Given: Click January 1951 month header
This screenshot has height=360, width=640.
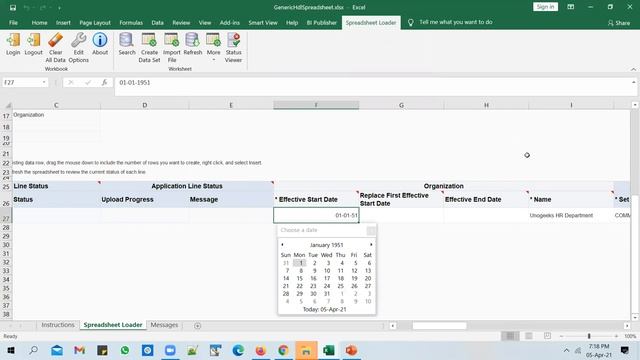Looking at the screenshot, I should tap(327, 245).
